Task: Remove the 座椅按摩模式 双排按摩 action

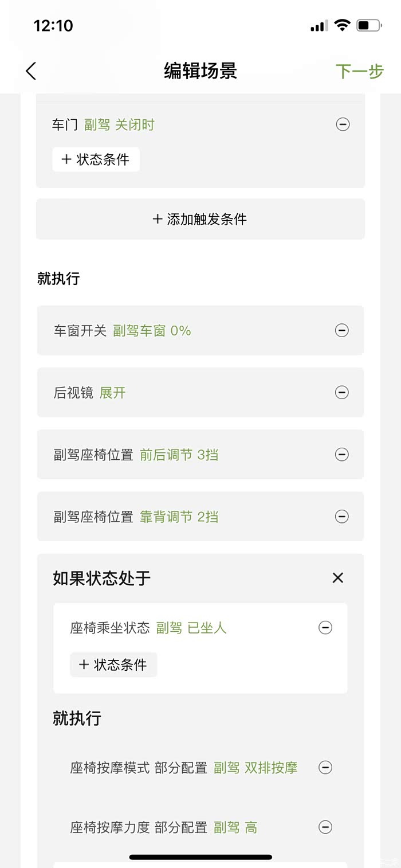Action: click(x=325, y=768)
